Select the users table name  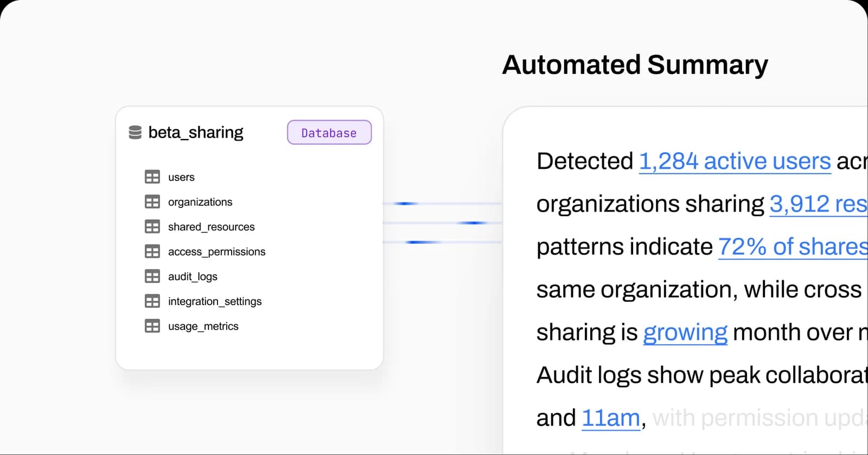tap(181, 177)
